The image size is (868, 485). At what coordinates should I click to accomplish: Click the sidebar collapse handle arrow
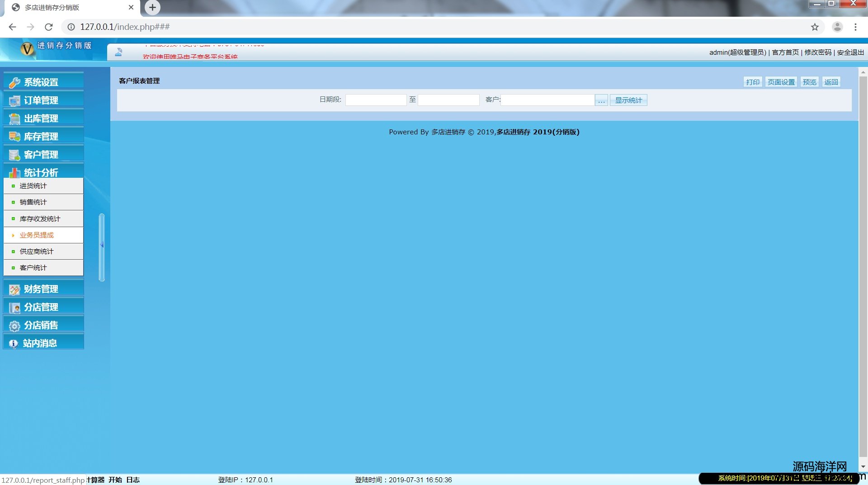point(102,245)
